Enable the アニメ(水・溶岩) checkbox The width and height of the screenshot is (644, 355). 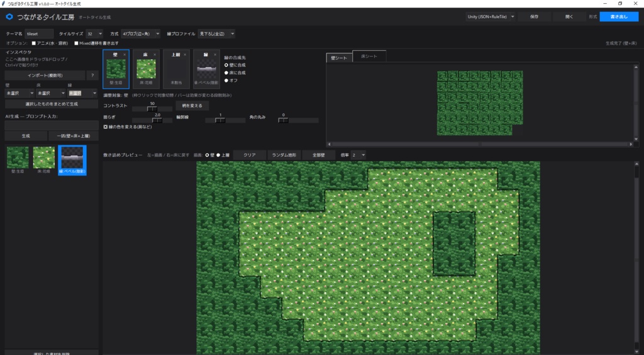[x=34, y=43]
